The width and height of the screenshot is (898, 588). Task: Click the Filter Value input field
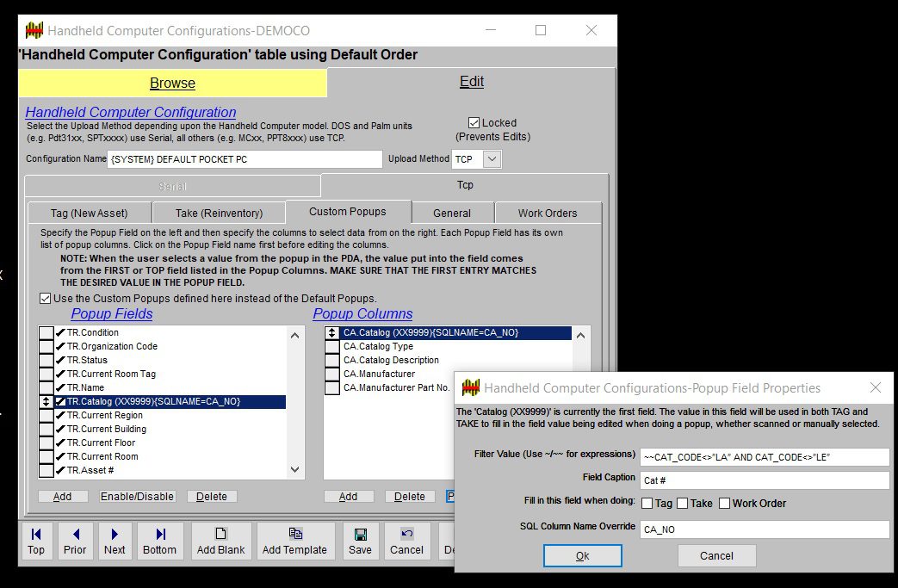click(x=765, y=457)
